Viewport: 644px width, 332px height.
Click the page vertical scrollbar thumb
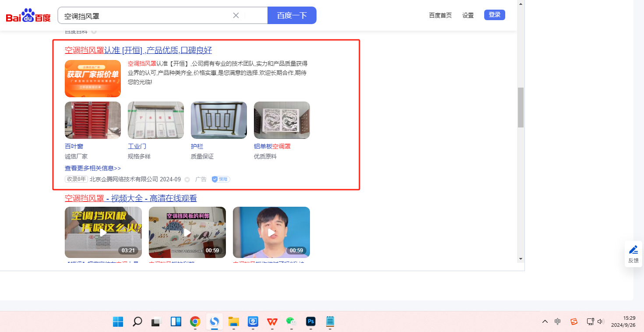pyautogui.click(x=521, y=107)
